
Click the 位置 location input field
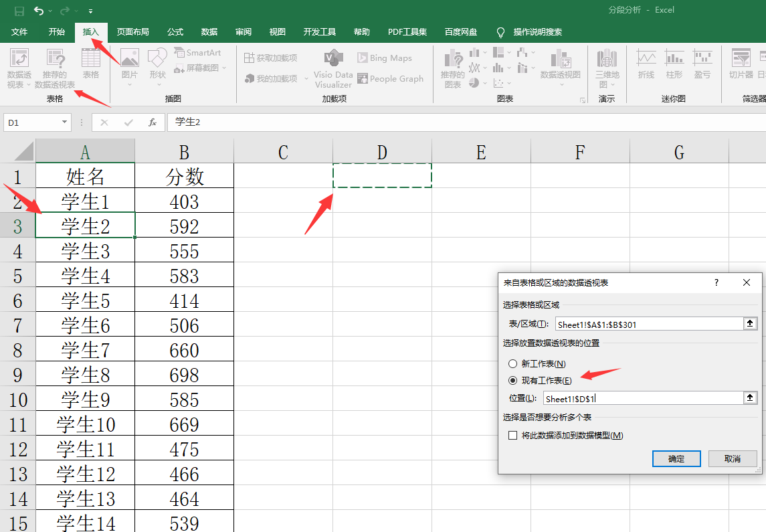[643, 398]
